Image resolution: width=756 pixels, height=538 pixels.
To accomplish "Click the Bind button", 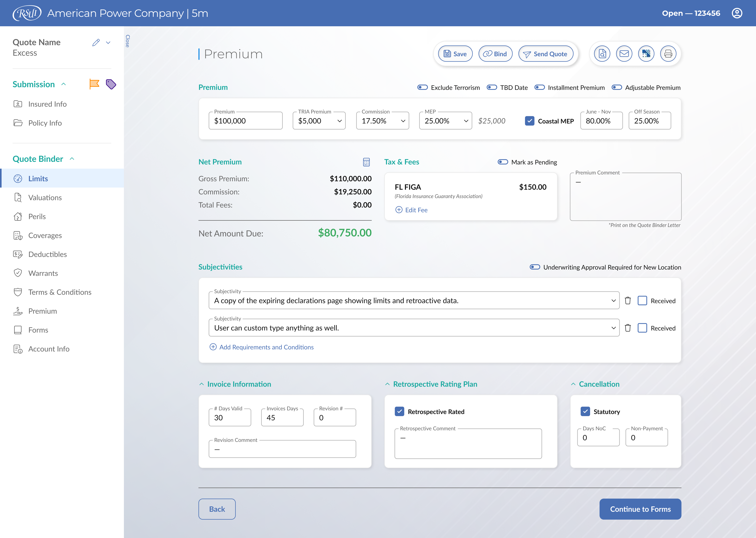I will pyautogui.click(x=495, y=54).
